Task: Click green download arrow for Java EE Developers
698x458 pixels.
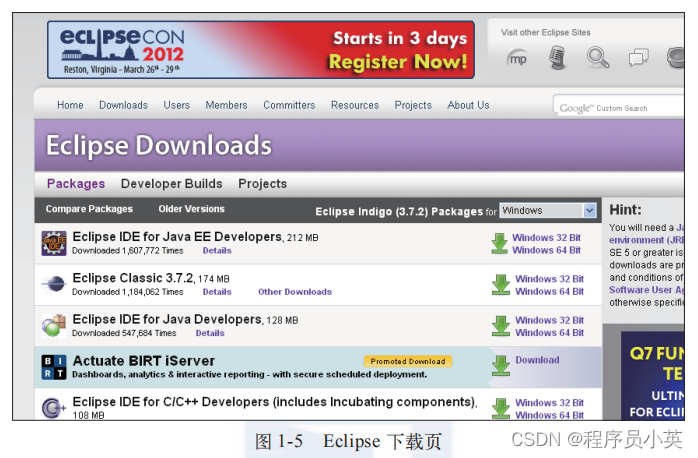Action: click(x=499, y=243)
